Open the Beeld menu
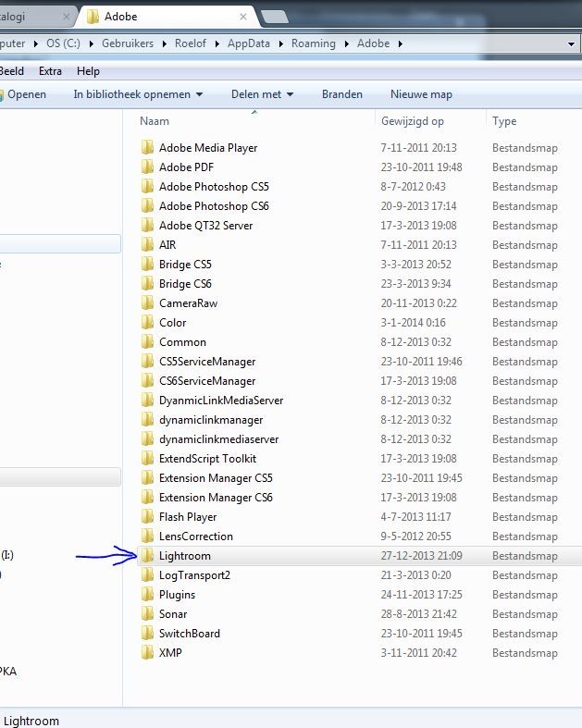The width and height of the screenshot is (582, 728). click(x=12, y=71)
